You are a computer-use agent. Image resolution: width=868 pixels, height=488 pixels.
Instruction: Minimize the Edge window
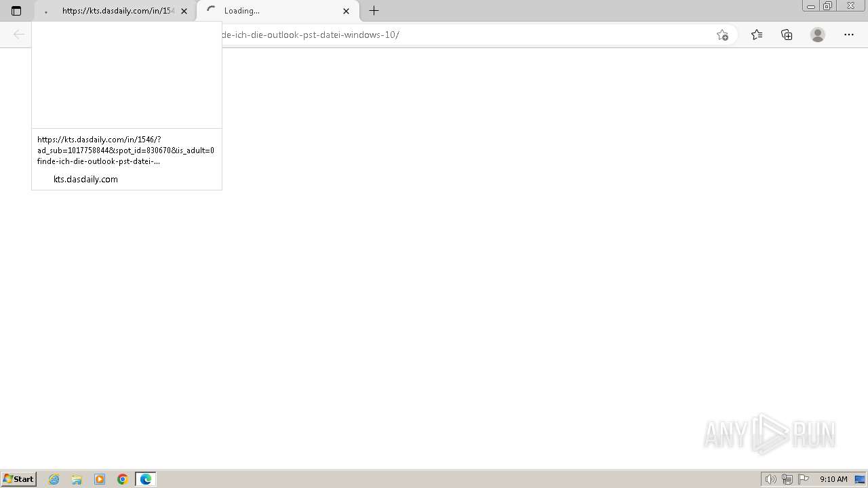coord(811,5)
